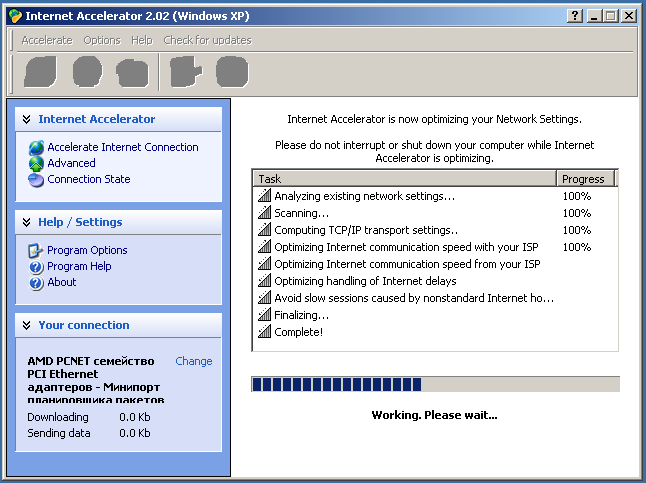
Task: Click the title bar help question button
Action: point(575,16)
